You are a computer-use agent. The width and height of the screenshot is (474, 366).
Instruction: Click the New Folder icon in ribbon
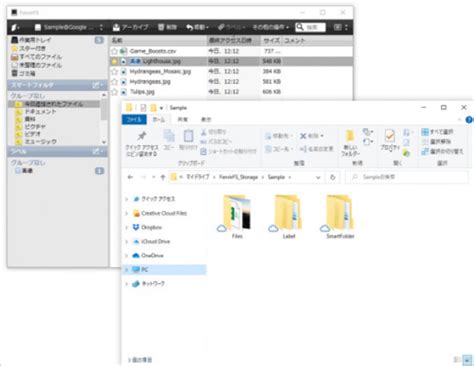click(x=350, y=136)
